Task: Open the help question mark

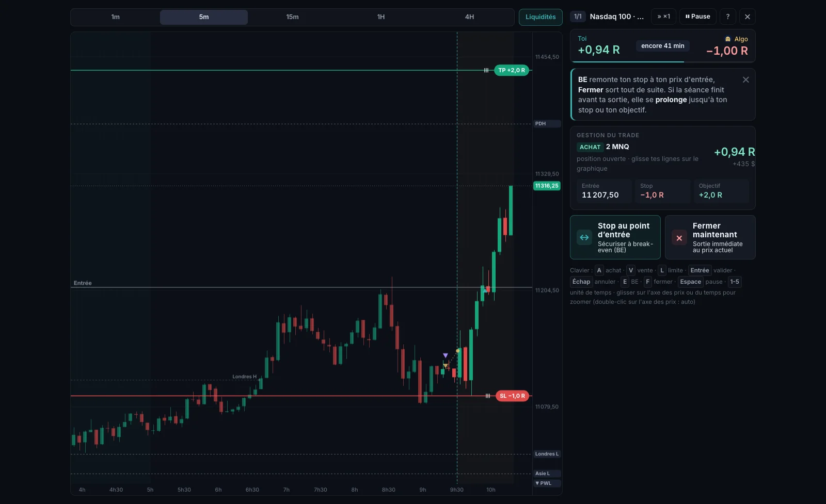Action: click(728, 17)
